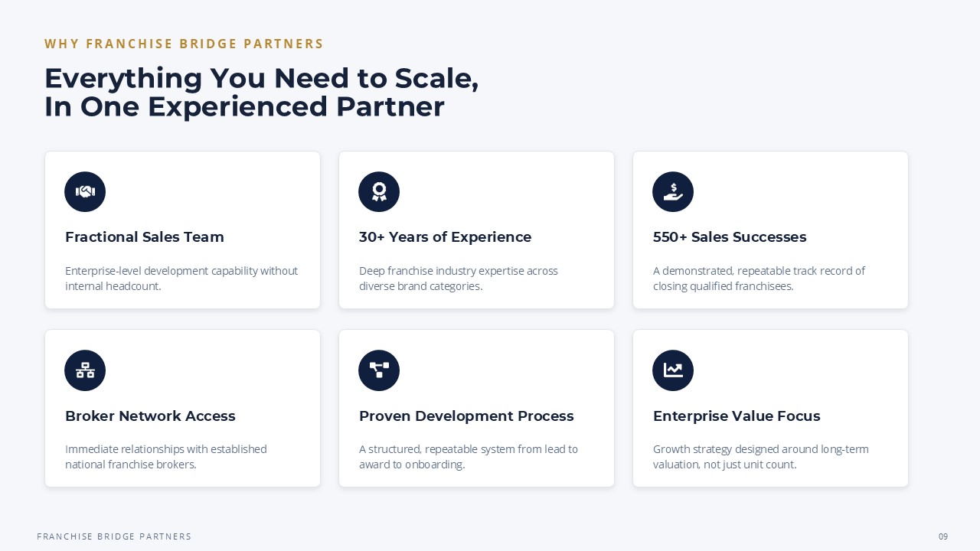Select the network hierarchy icon

[85, 370]
